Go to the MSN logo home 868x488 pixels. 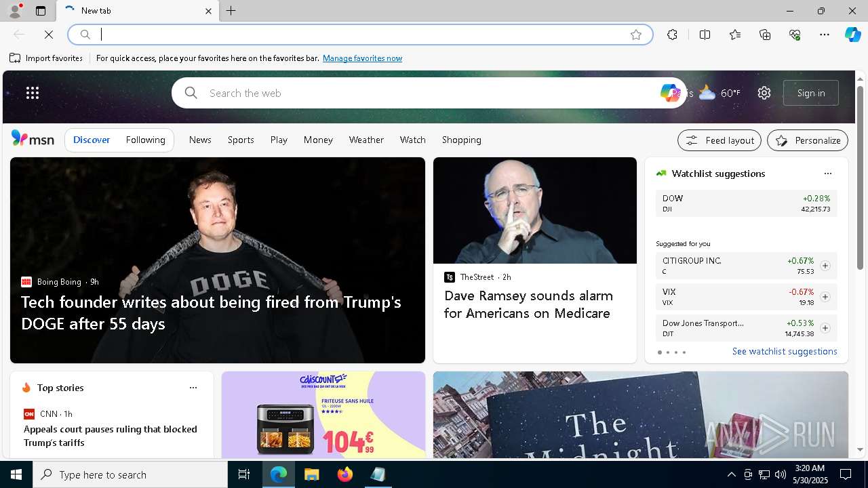pos(33,139)
